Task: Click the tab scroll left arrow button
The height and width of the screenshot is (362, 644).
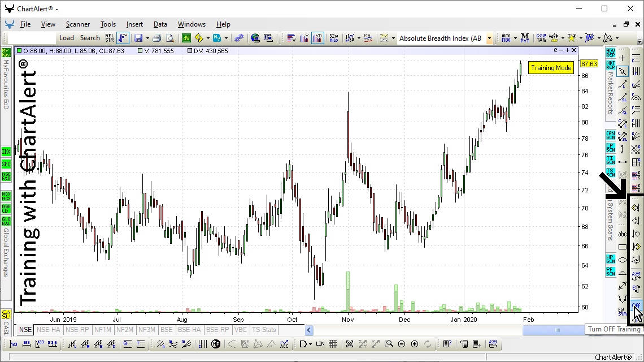Action: pyautogui.click(x=309, y=330)
